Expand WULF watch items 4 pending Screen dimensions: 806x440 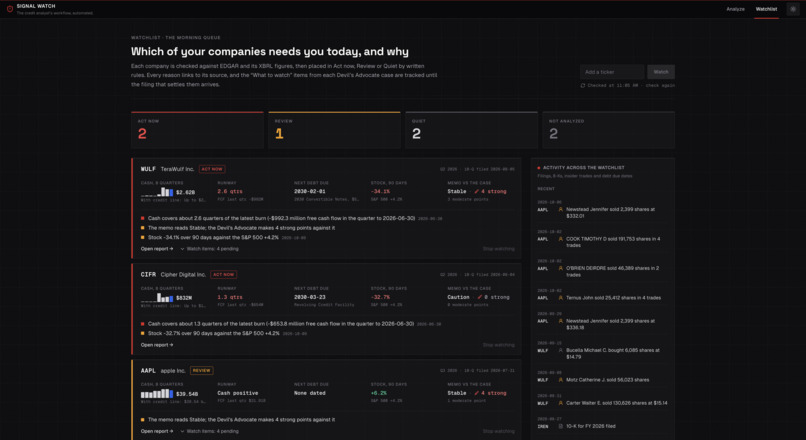(x=209, y=249)
